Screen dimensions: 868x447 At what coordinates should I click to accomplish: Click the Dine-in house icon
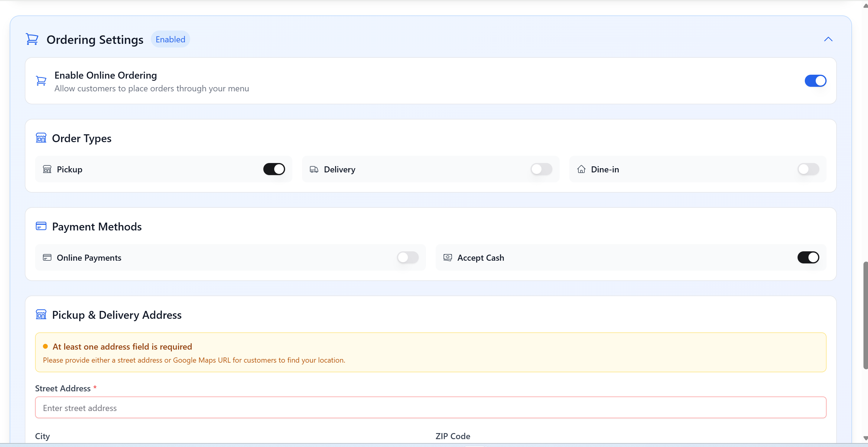click(581, 169)
